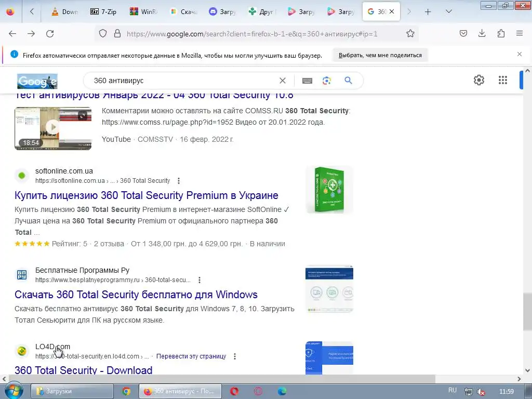Open the Firefox menu icon in the tab bar
This screenshot has width=532, height=399.
pos(10,12)
